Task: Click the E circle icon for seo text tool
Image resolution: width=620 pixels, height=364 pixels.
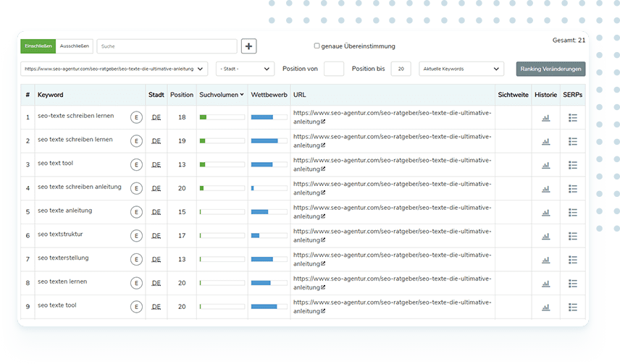Action: (136, 165)
